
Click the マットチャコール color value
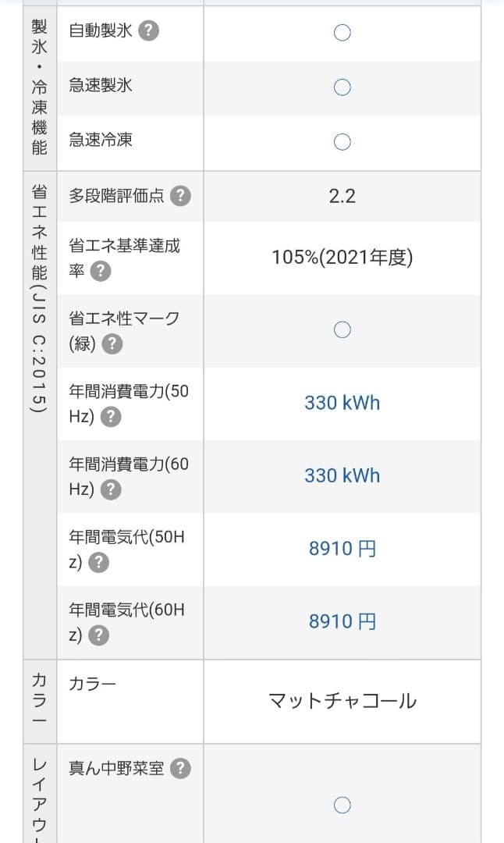(x=342, y=700)
